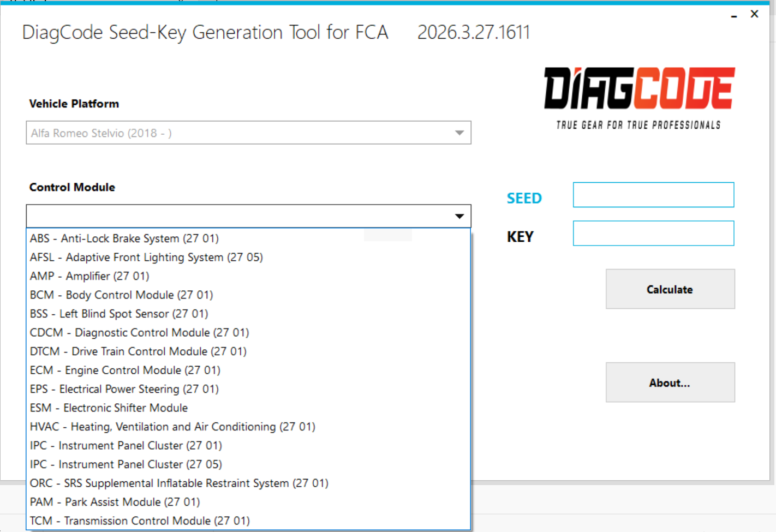Select HVAC - Heating, Ventilation and Air Conditioning
The image size is (776, 532).
click(172, 427)
